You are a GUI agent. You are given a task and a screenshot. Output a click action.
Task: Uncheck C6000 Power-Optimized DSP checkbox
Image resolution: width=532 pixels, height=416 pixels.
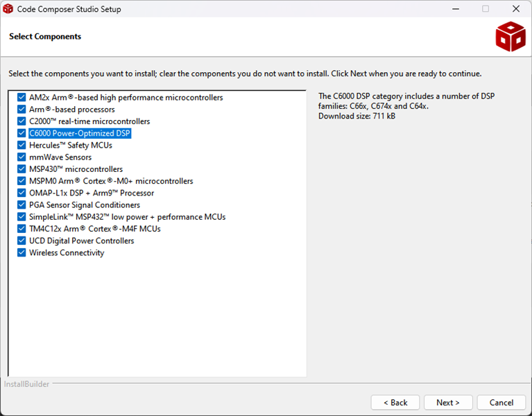(x=22, y=133)
